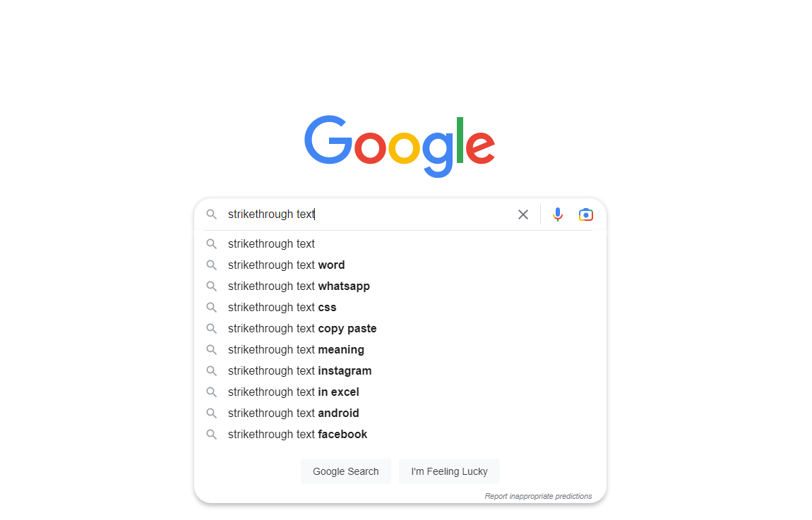This screenshot has height=520, width=812.
Task: Start voice search with microphone icon
Action: click(557, 214)
